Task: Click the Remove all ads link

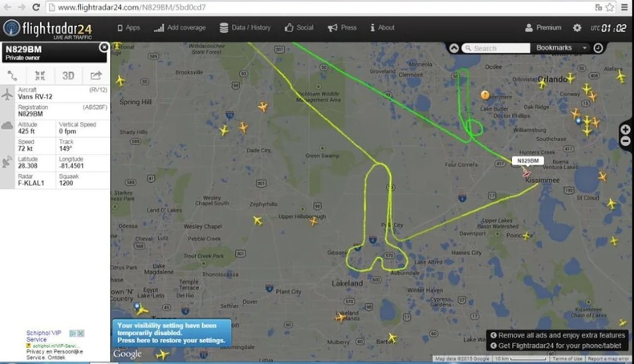Action: [x=558, y=335]
